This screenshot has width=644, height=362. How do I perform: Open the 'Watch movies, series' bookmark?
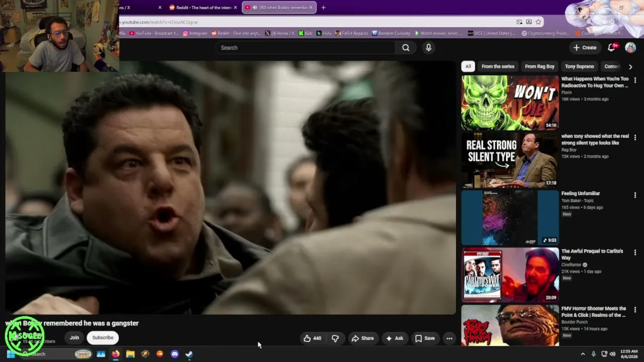(x=438, y=33)
